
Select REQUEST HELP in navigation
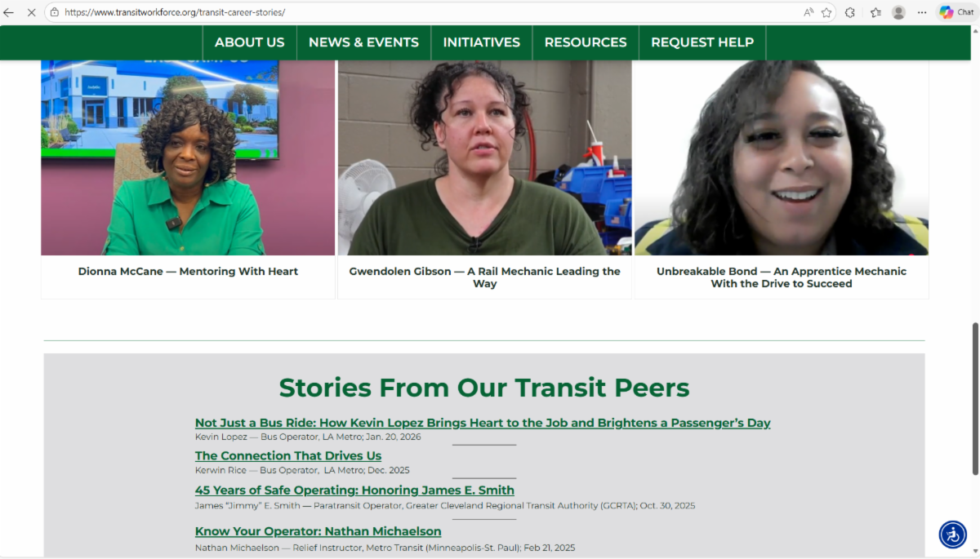point(702,42)
